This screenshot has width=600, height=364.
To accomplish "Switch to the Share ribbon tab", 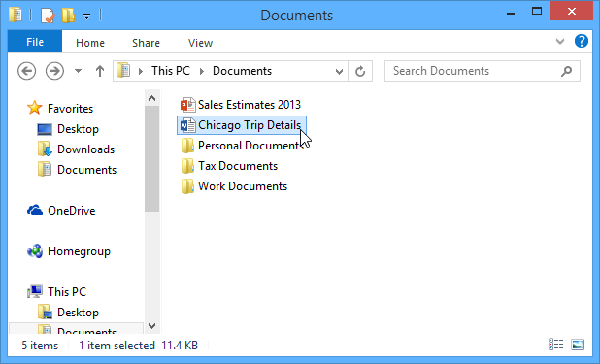I will (x=146, y=43).
